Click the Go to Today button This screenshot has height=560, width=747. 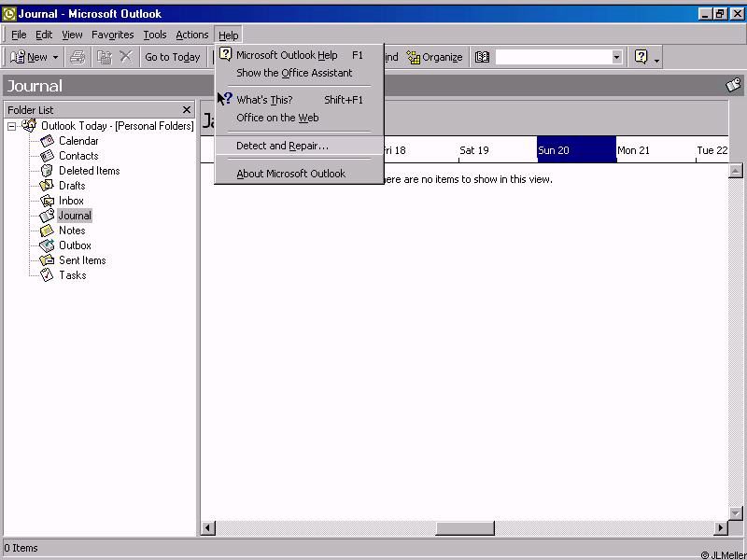pos(172,57)
